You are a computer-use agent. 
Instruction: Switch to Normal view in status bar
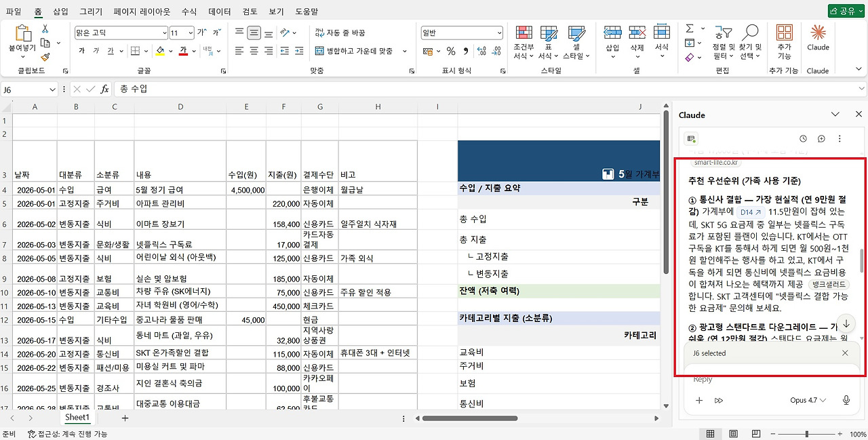point(710,434)
